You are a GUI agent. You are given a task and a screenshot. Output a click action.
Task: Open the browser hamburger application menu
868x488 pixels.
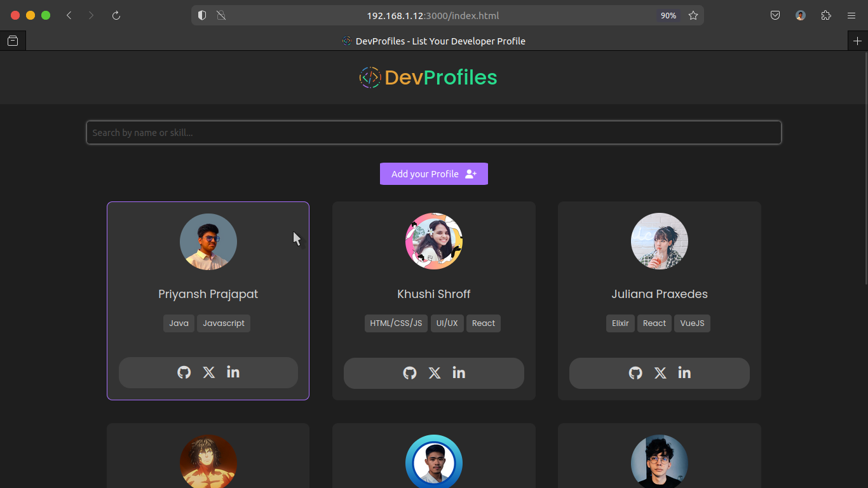coord(851,16)
